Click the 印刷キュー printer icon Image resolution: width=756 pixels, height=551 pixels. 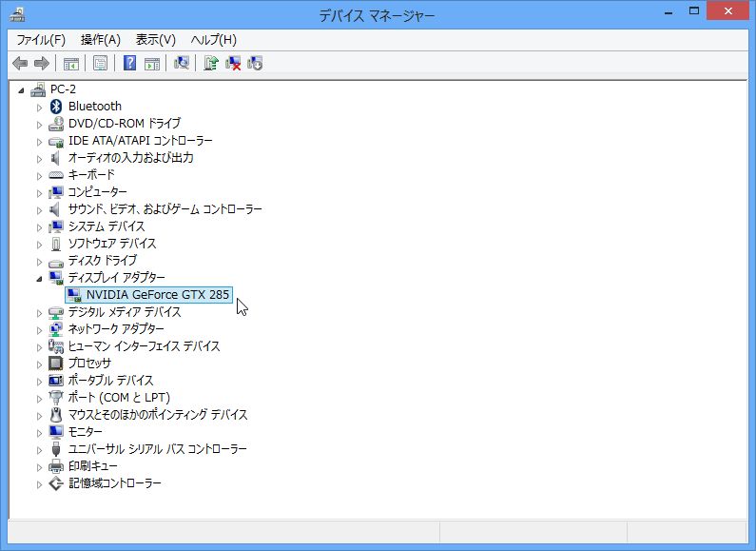tap(56, 466)
